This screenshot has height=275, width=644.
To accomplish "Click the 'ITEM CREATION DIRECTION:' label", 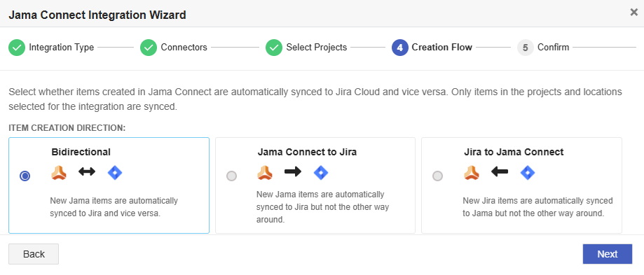I will tap(67, 128).
